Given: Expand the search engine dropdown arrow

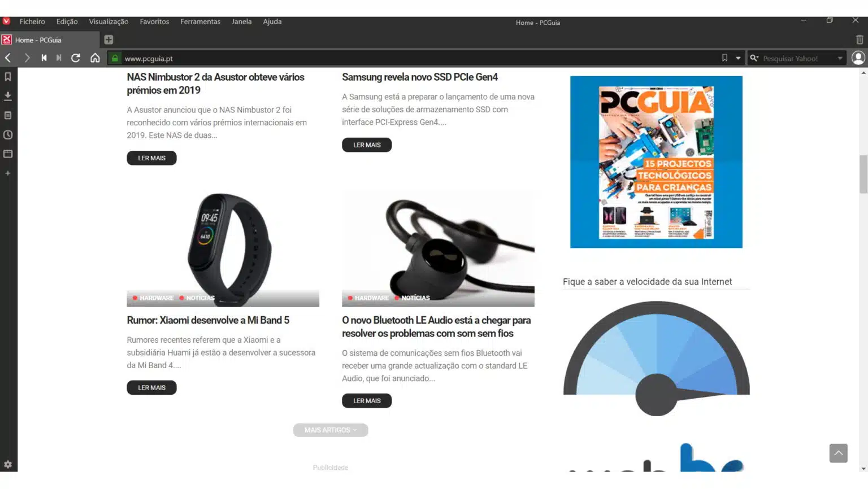Looking at the screenshot, I should pos(840,58).
